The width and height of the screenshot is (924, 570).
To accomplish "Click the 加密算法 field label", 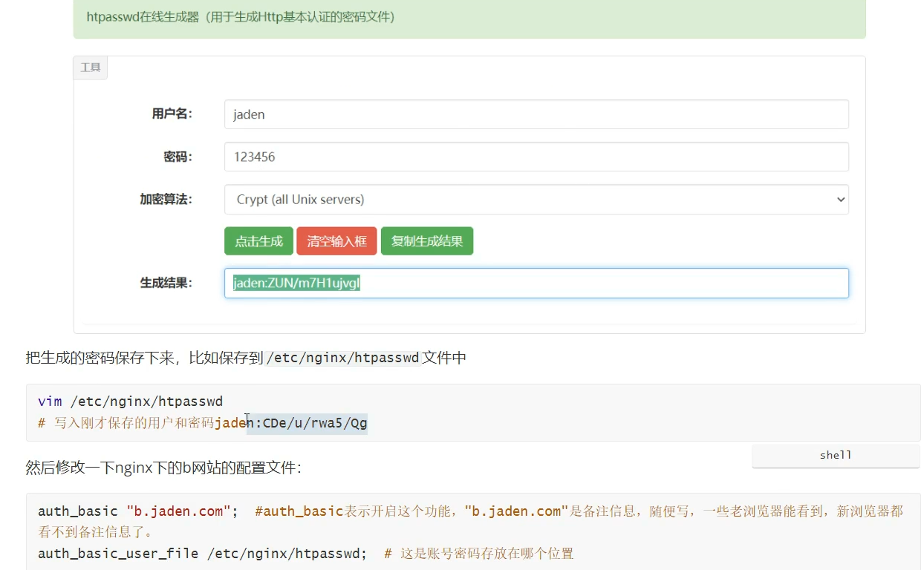I will click(166, 199).
